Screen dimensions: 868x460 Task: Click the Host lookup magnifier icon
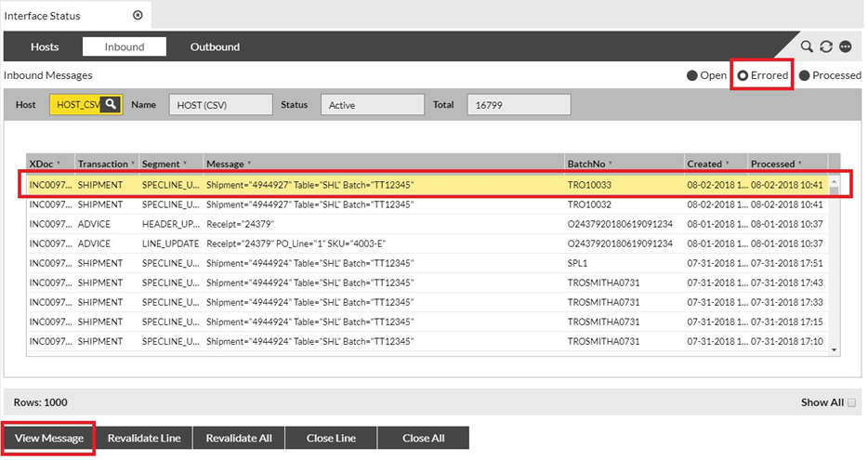(x=111, y=105)
